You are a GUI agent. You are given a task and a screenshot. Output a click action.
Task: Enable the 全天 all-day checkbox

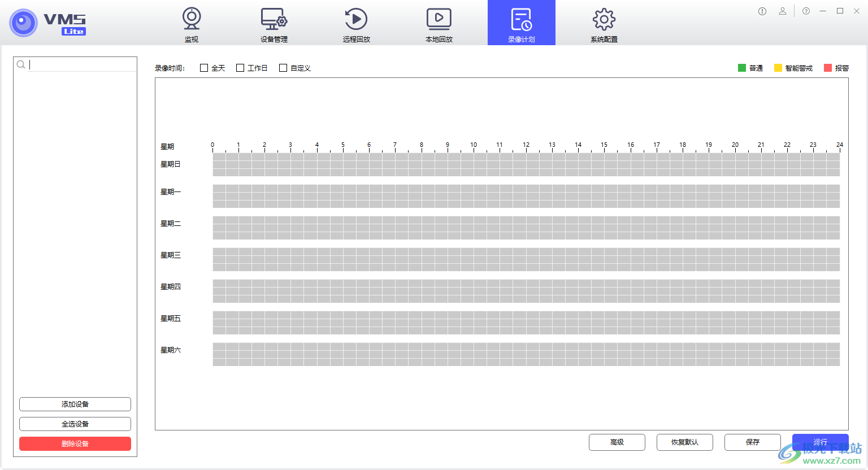pos(204,68)
